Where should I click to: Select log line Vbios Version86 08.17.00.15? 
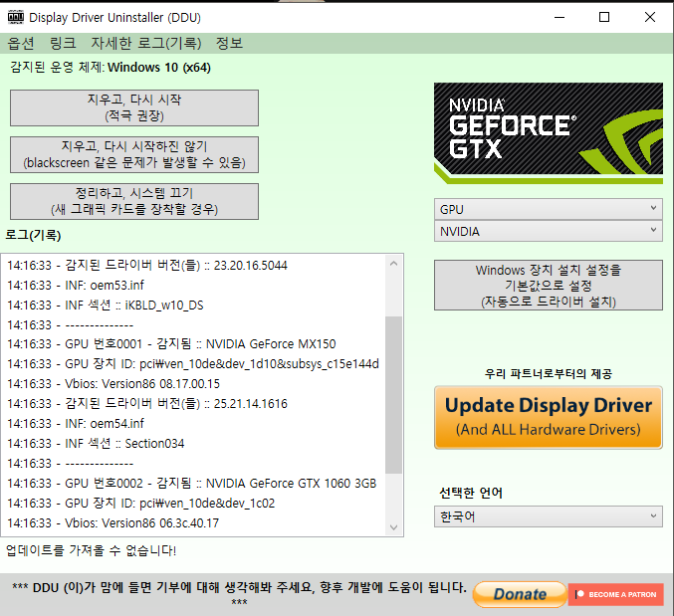coord(113,383)
